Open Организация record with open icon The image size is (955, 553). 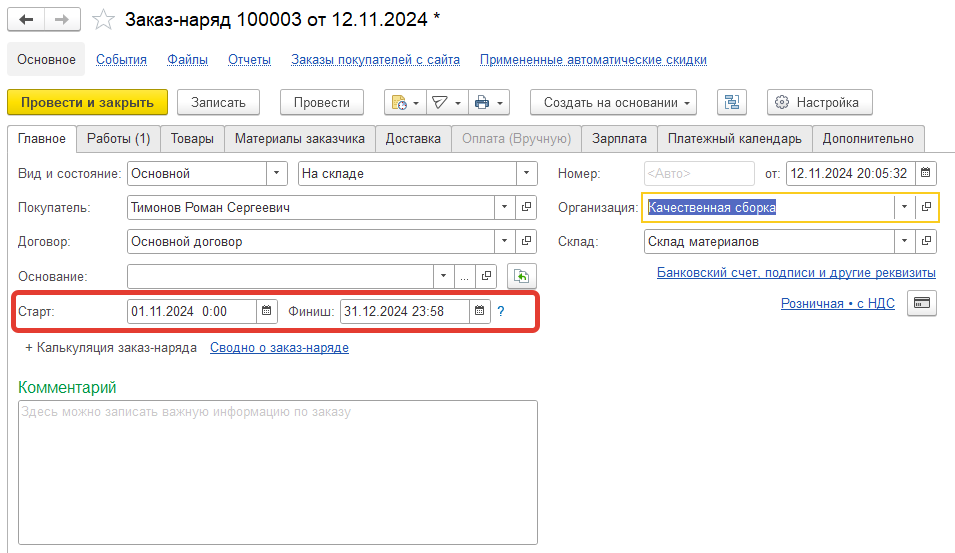(x=926, y=207)
